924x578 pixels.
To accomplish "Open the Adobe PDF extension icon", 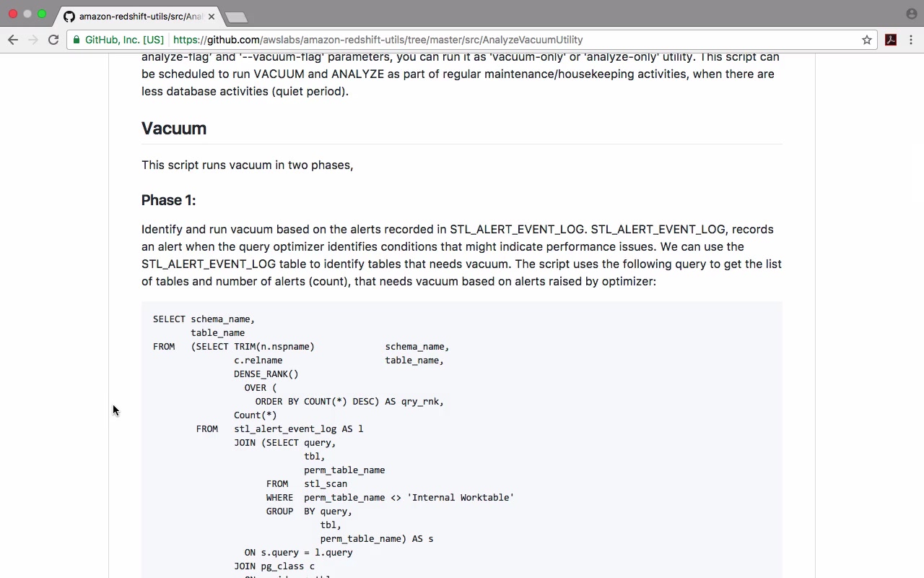I will point(891,40).
